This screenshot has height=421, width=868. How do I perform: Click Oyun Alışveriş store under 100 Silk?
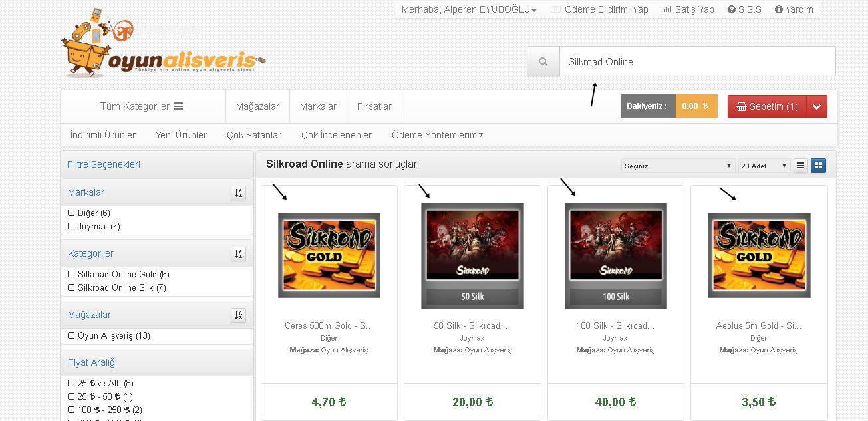(631, 350)
